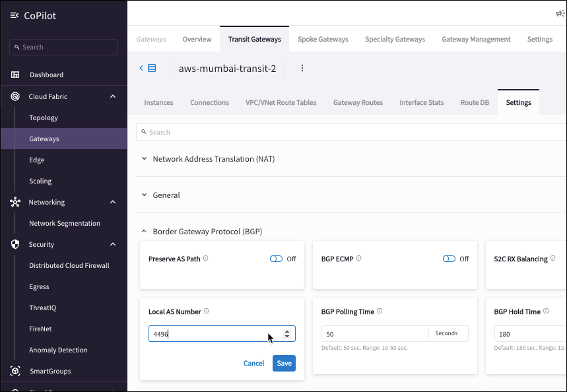
Task: Click the BGP Polling Time input field
Action: click(x=374, y=334)
